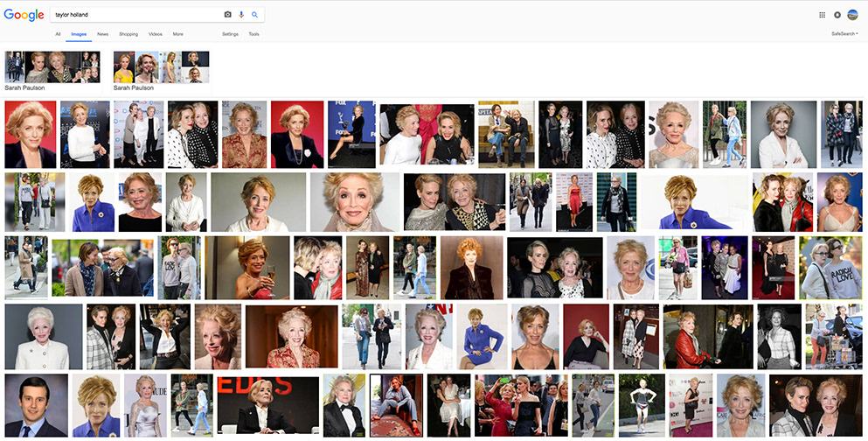Open thumbnail of two people on wooden bench
868x441 pixels.
point(506,134)
